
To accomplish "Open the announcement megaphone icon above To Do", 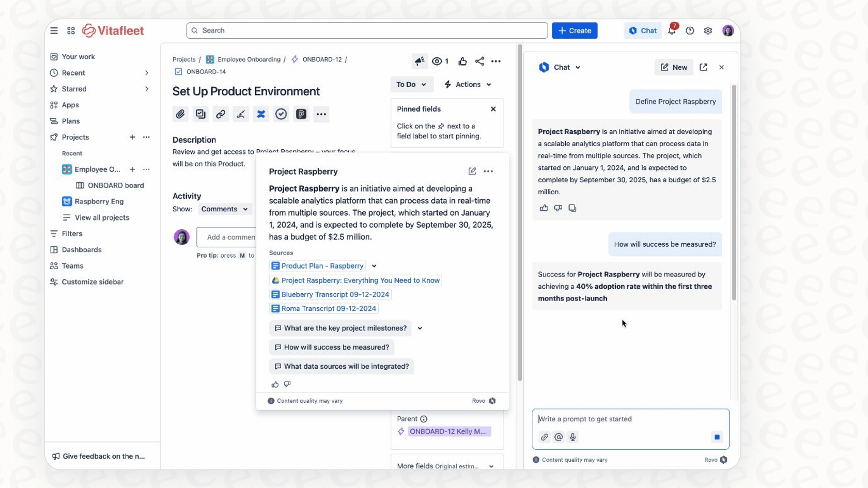I will click(420, 61).
